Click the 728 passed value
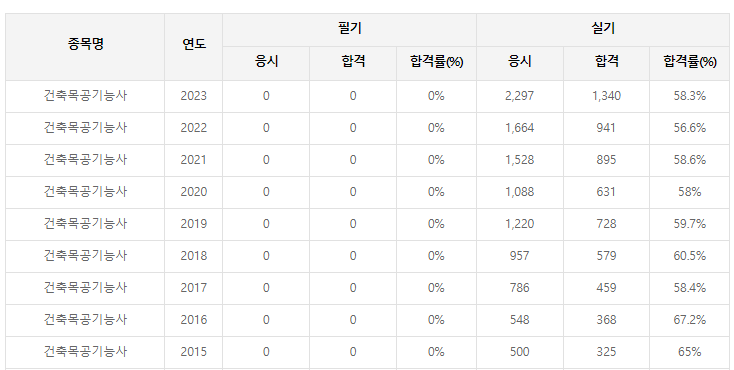This screenshot has height=370, width=734. click(606, 224)
